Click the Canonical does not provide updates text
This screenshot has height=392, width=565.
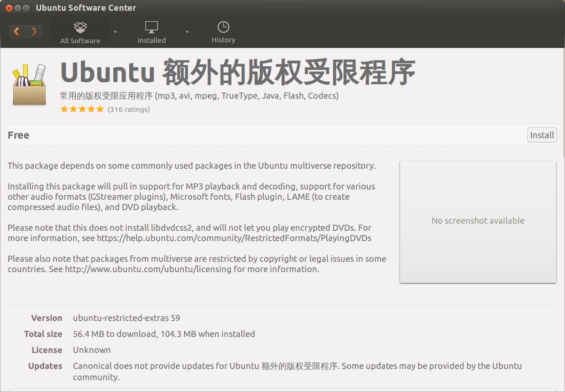[x=297, y=371]
